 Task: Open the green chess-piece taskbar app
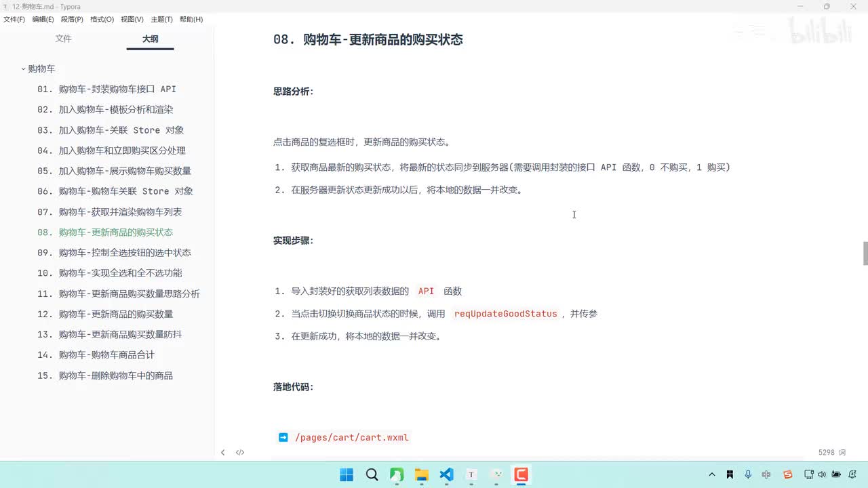397,474
